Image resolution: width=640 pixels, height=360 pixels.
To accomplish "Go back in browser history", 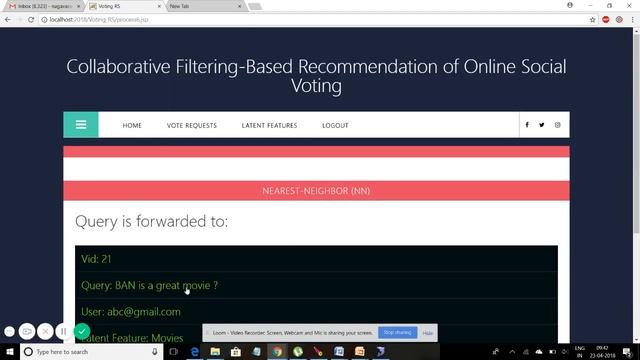I will 8,20.
